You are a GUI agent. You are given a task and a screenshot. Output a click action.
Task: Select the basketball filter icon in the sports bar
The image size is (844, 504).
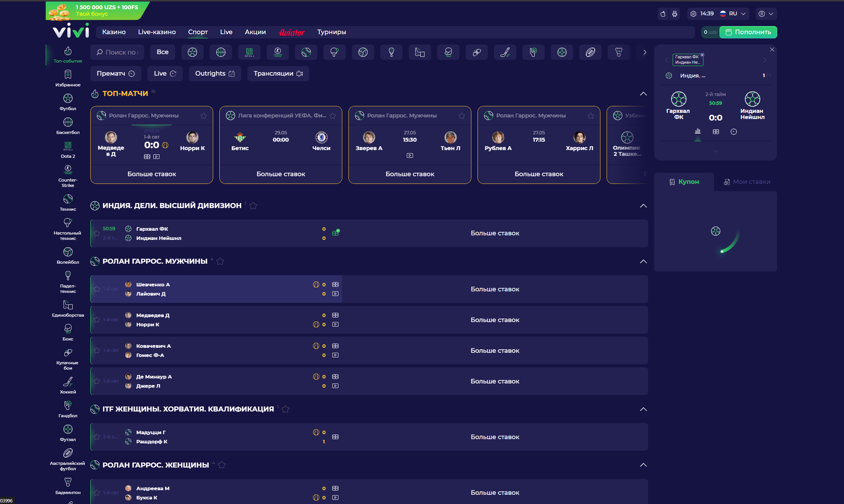click(x=221, y=52)
